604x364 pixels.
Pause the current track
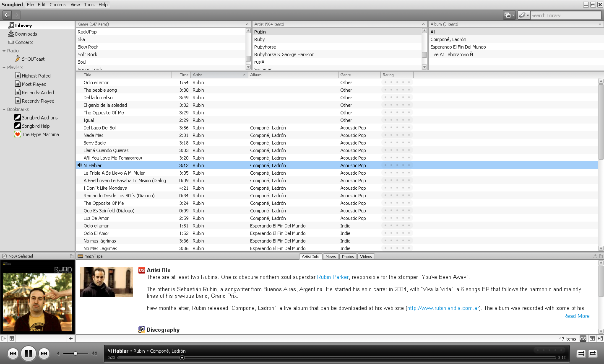pos(29,354)
